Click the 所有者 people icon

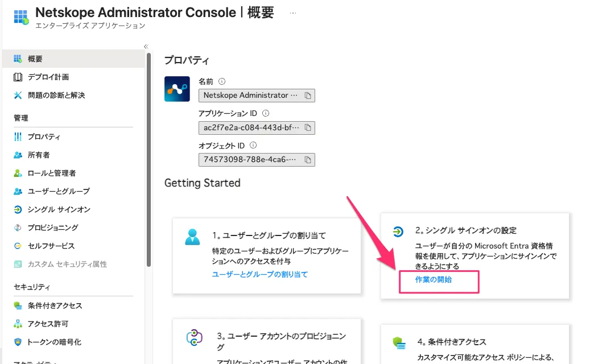pos(18,155)
